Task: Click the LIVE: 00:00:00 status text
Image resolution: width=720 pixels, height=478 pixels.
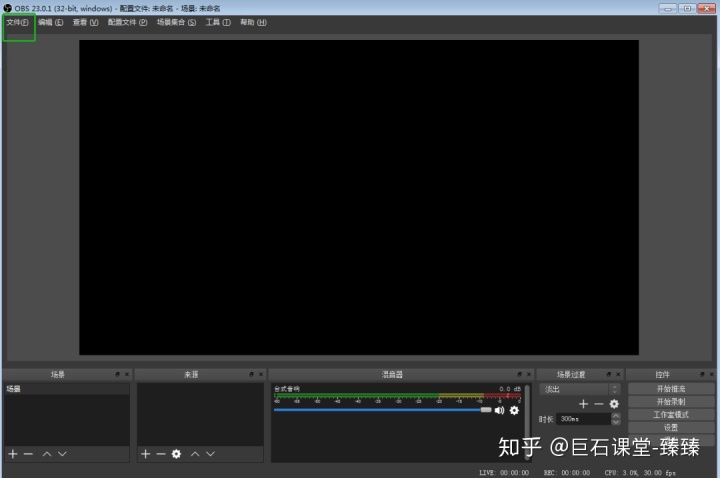Action: [504, 472]
